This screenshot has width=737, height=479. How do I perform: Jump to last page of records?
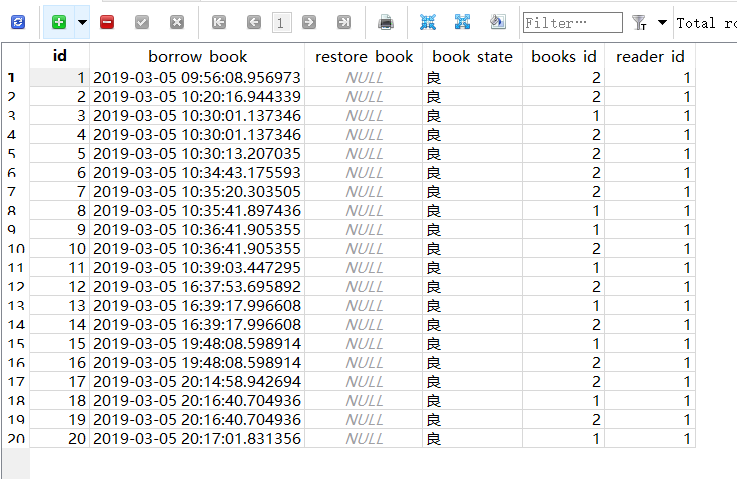[344, 22]
